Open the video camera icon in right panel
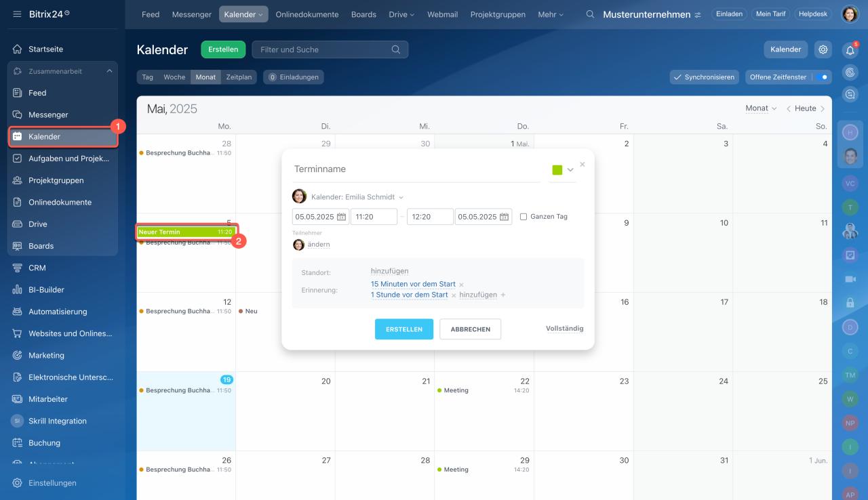The width and height of the screenshot is (868, 500). [850, 278]
